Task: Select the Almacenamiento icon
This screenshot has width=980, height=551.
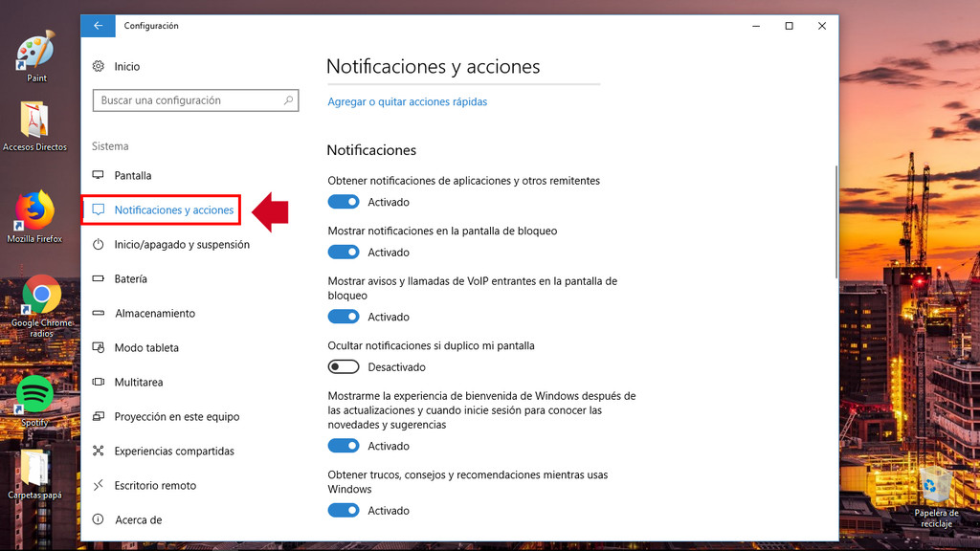Action: click(100, 313)
